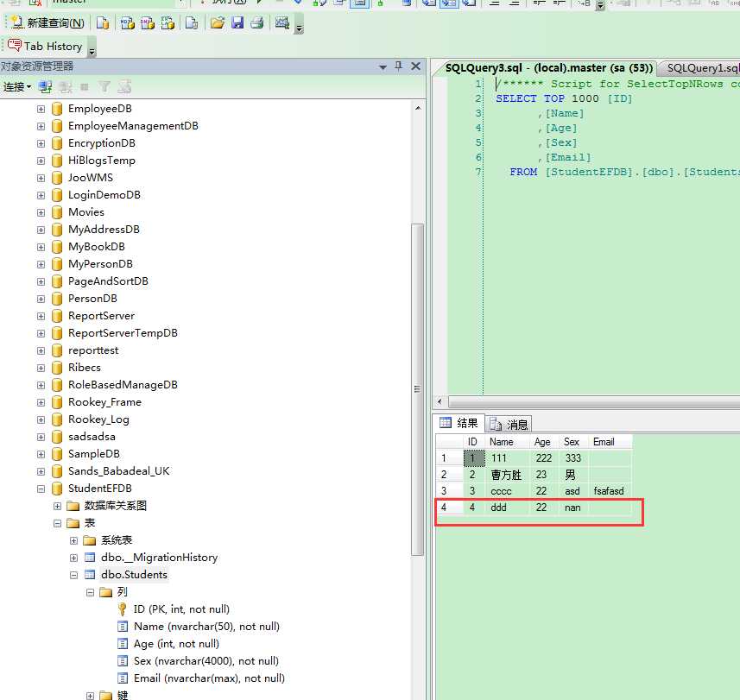Viewport: 740px width, 700px height.
Task: Click the Filter icon in Object Explorer
Action: 104,87
